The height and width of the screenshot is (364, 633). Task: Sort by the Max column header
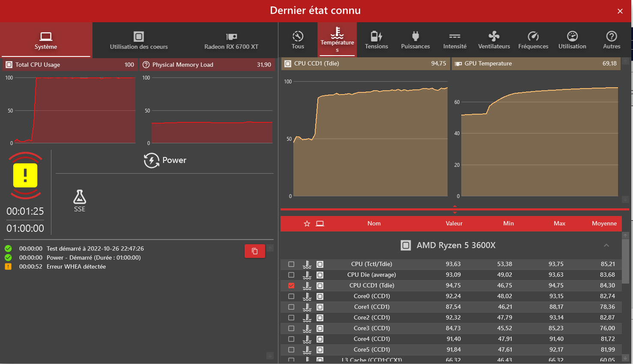click(559, 223)
